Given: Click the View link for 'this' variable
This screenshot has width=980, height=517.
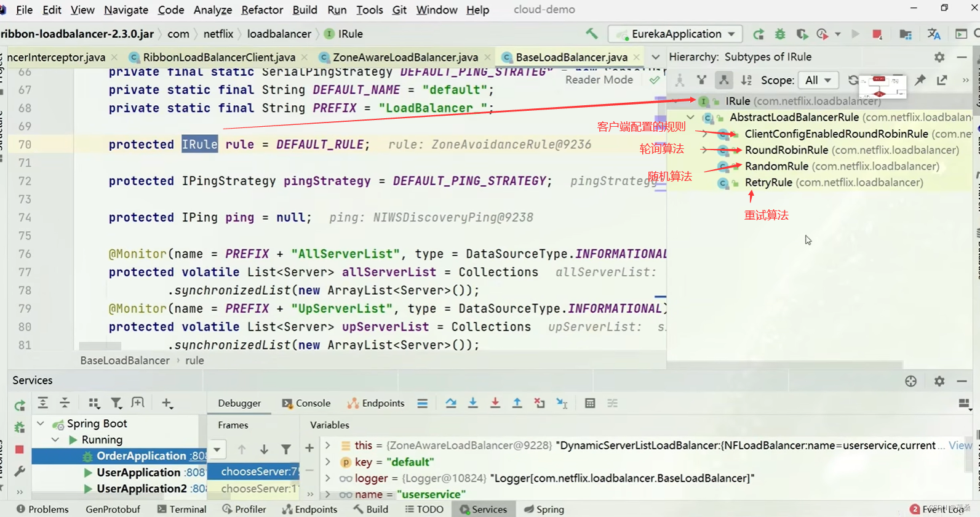Looking at the screenshot, I should (960, 445).
